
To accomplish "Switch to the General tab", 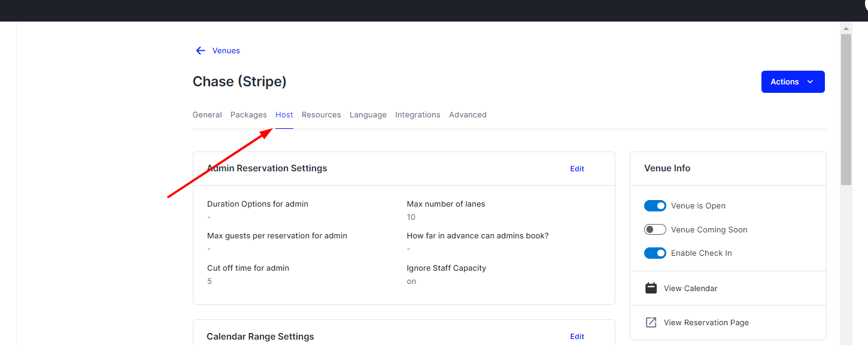I will (x=207, y=115).
